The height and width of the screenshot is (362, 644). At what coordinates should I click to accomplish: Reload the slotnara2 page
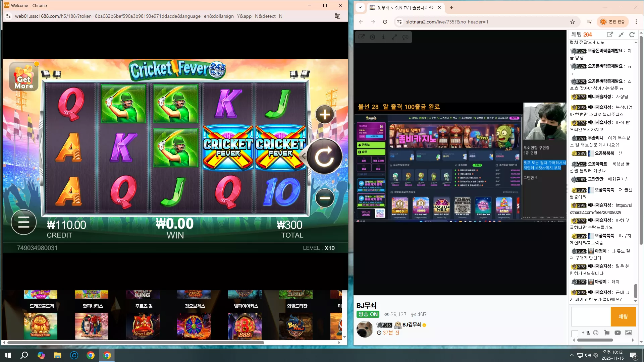[x=385, y=22]
